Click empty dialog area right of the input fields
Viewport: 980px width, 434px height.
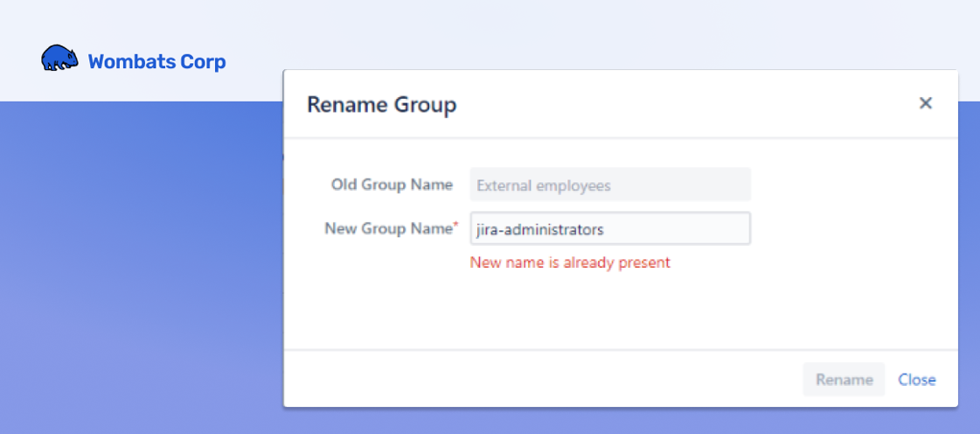[848, 210]
